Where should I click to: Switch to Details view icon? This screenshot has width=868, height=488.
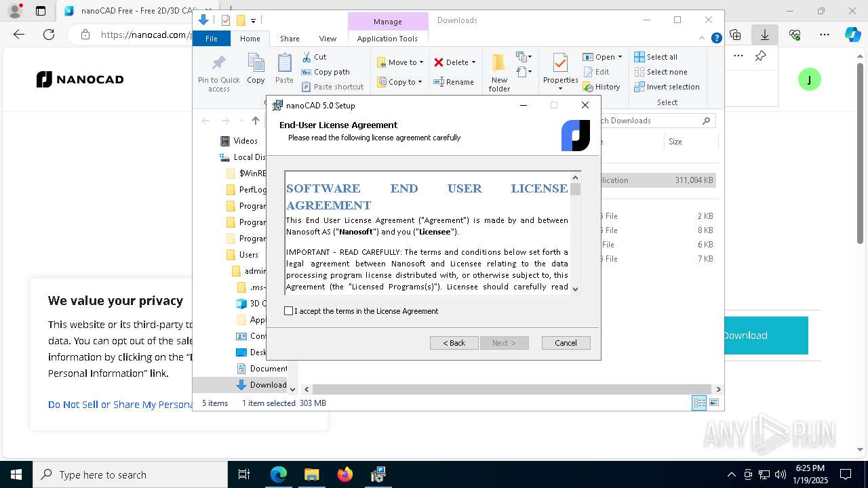coord(699,403)
